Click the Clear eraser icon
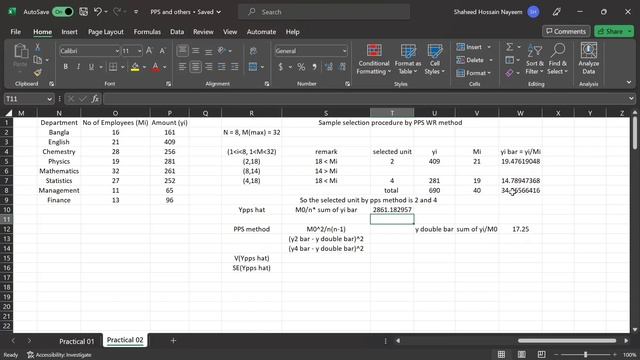 click(x=509, y=73)
